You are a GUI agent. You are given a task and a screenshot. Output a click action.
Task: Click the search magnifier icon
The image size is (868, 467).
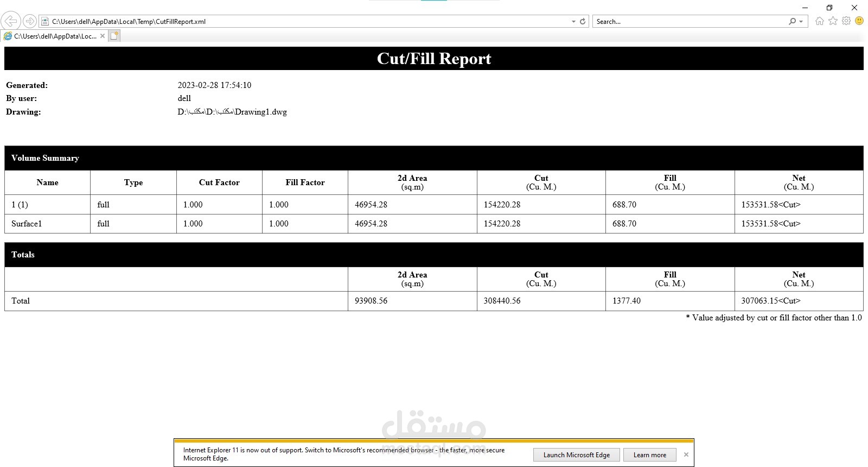click(793, 22)
